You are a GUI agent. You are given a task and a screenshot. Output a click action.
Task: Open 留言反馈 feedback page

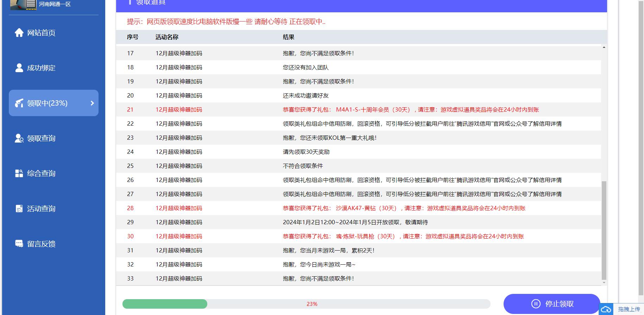click(x=41, y=244)
